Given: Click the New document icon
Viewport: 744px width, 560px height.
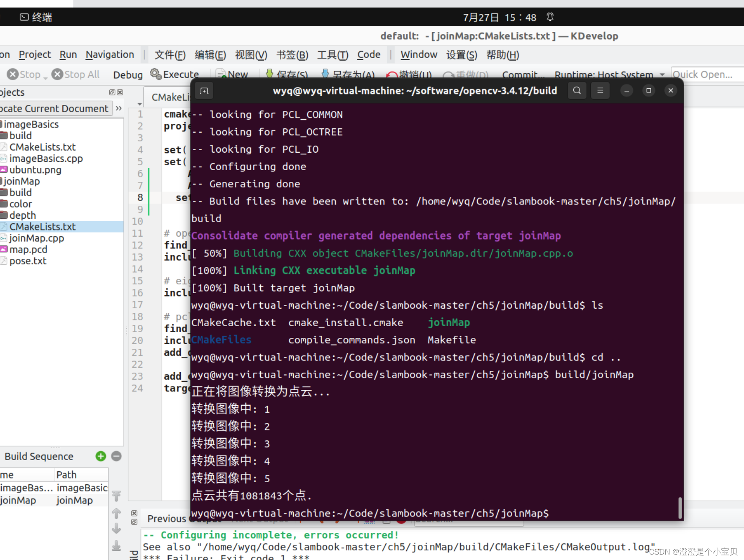Looking at the screenshot, I should pyautogui.click(x=221, y=74).
